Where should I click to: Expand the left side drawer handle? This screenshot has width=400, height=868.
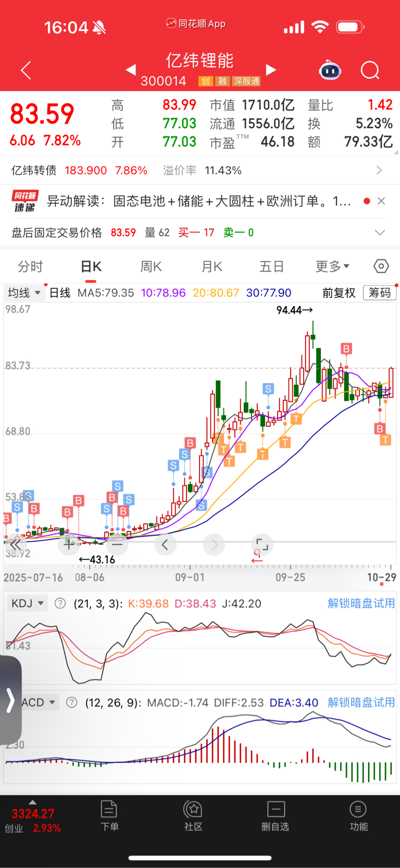[x=10, y=700]
